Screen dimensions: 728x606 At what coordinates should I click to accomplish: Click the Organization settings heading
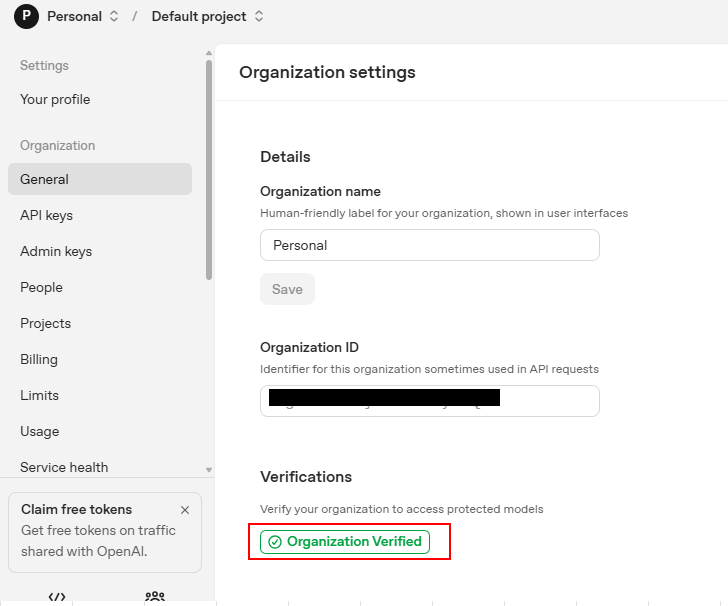click(x=327, y=72)
